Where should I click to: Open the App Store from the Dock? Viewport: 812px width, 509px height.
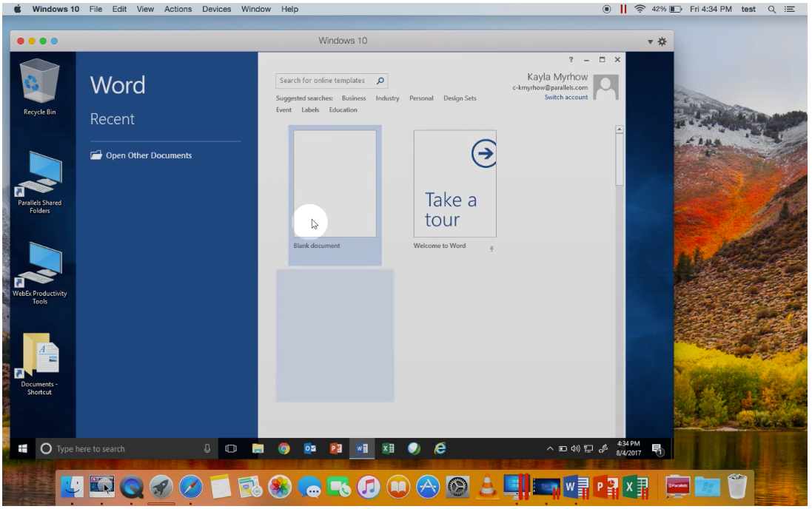pos(428,487)
